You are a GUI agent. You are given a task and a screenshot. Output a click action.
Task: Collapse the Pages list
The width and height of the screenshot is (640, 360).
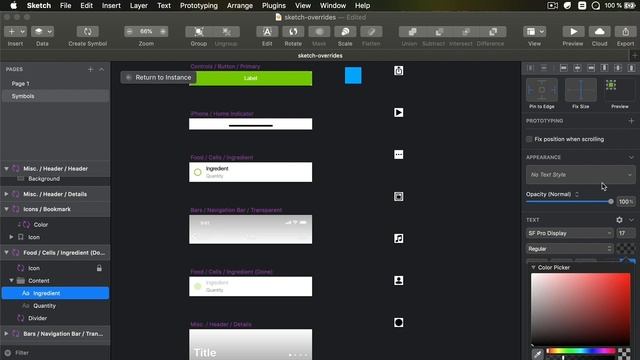tap(102, 69)
